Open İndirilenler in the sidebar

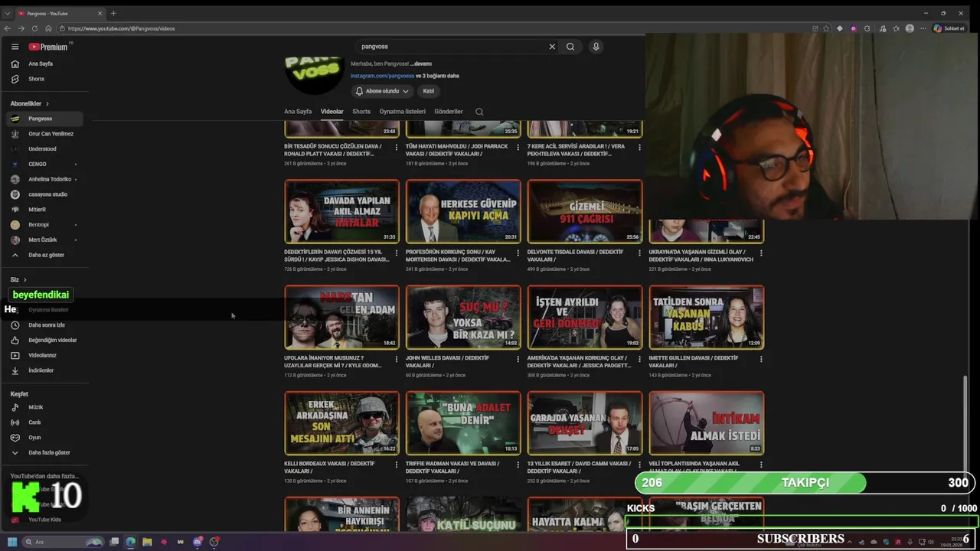coord(44,370)
